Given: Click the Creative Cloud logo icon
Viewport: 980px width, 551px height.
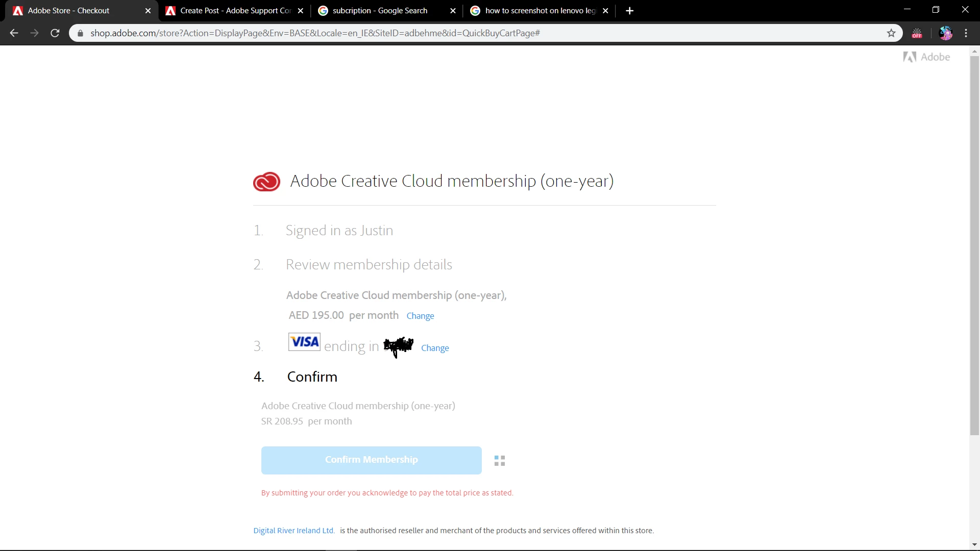Looking at the screenshot, I should (x=266, y=182).
